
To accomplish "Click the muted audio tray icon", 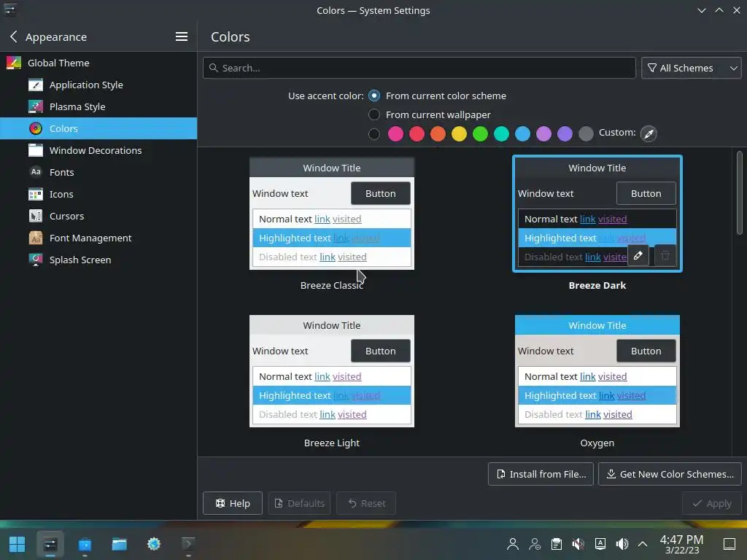I will [578, 544].
